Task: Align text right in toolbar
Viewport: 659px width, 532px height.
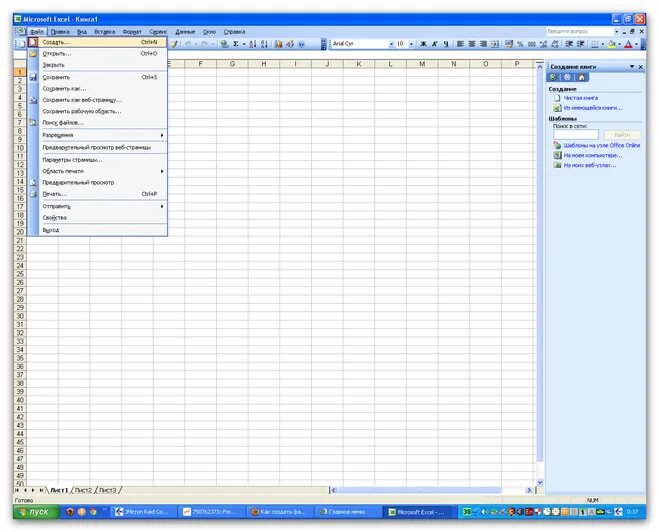Action: tap(483, 44)
